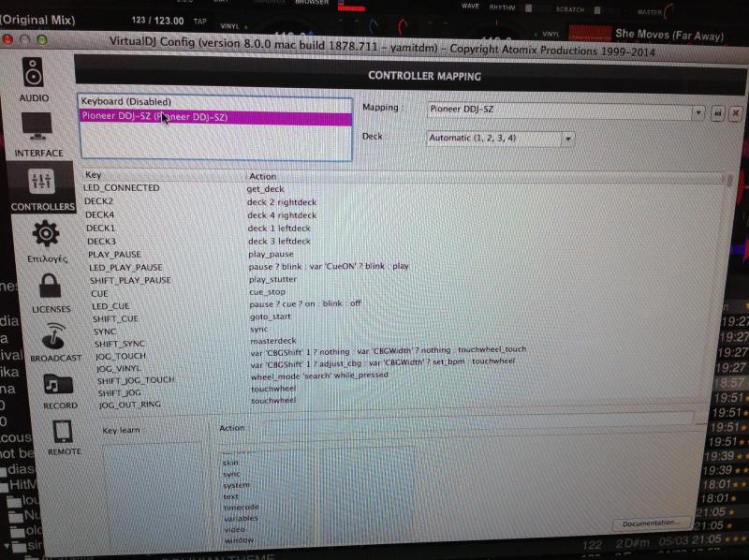Click the Action column header
This screenshot has width=749, height=560.
point(262,176)
